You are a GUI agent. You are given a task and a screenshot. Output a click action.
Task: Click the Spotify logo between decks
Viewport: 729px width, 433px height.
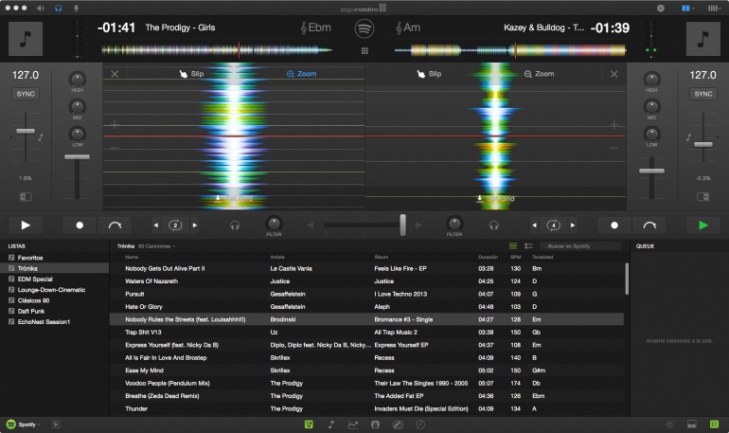pyautogui.click(x=364, y=28)
